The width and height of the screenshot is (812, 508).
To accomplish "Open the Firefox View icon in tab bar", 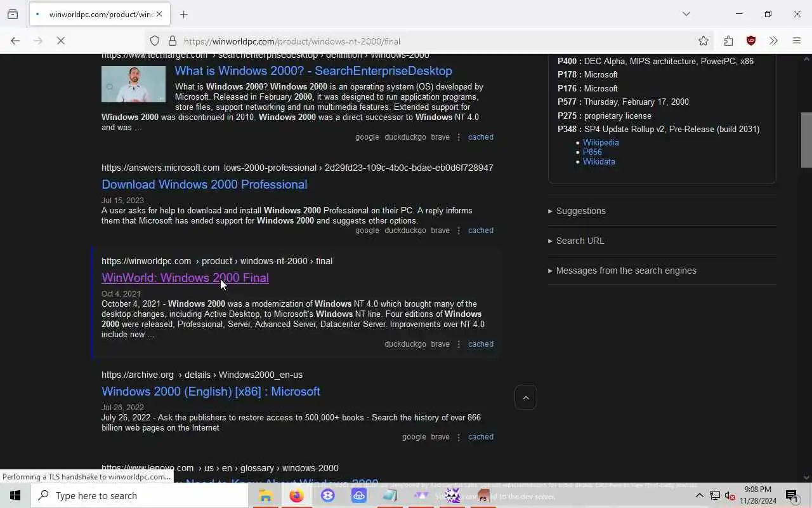I will tap(13, 14).
